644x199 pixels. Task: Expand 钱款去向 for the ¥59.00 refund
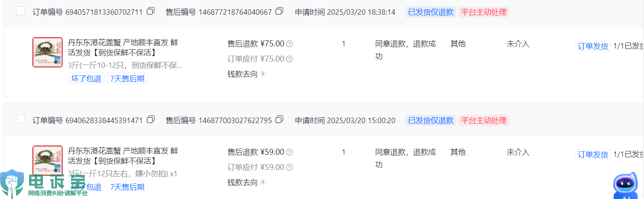coord(246,183)
